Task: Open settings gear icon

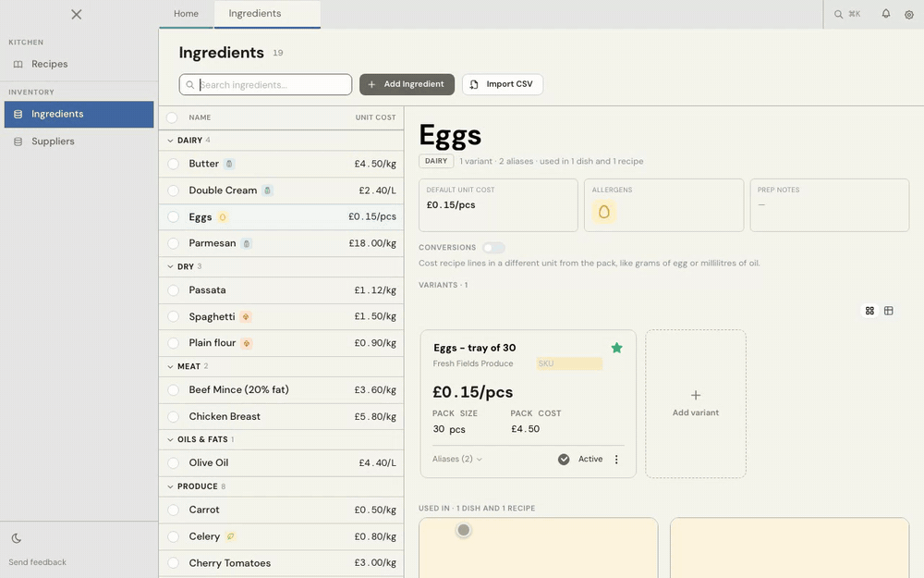Action: [908, 15]
